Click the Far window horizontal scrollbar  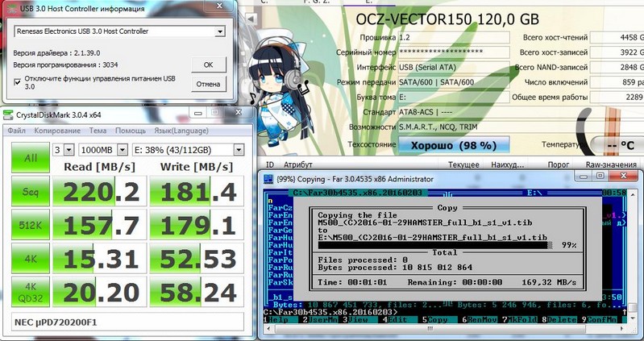pos(430,329)
